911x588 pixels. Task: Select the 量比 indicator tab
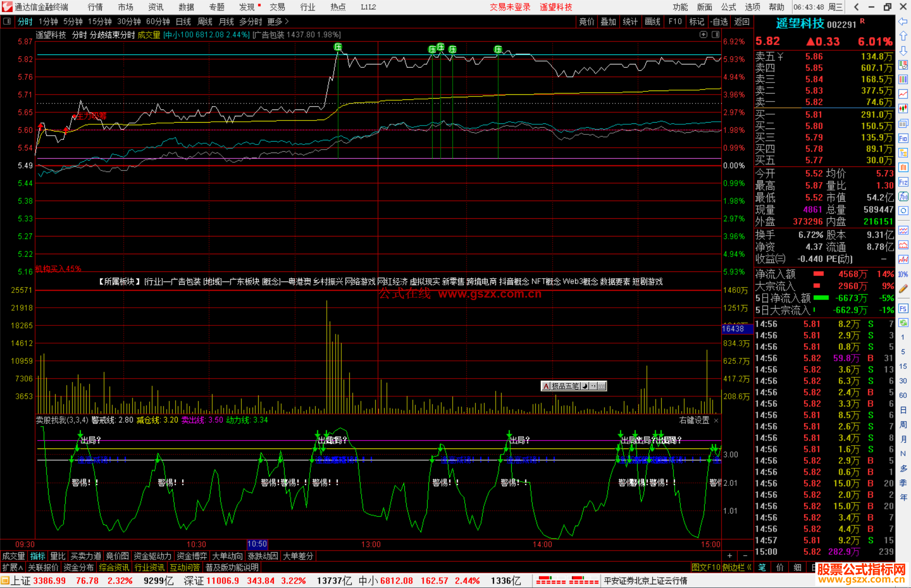click(x=58, y=556)
